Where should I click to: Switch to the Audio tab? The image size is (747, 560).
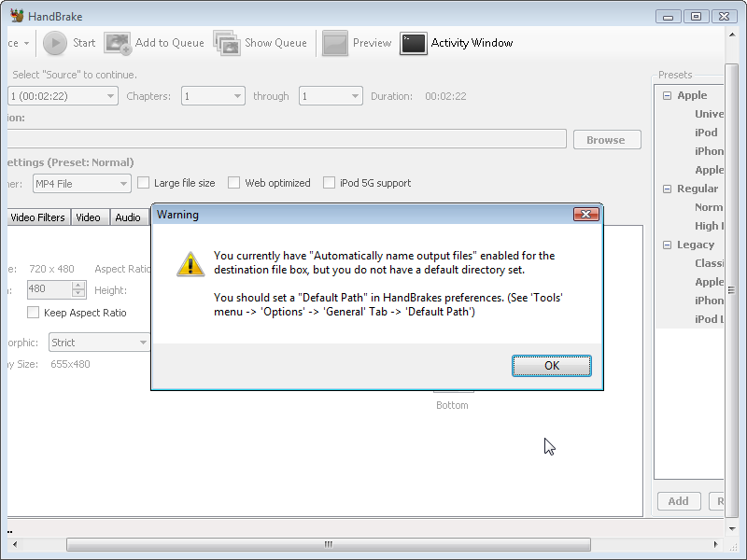click(128, 217)
